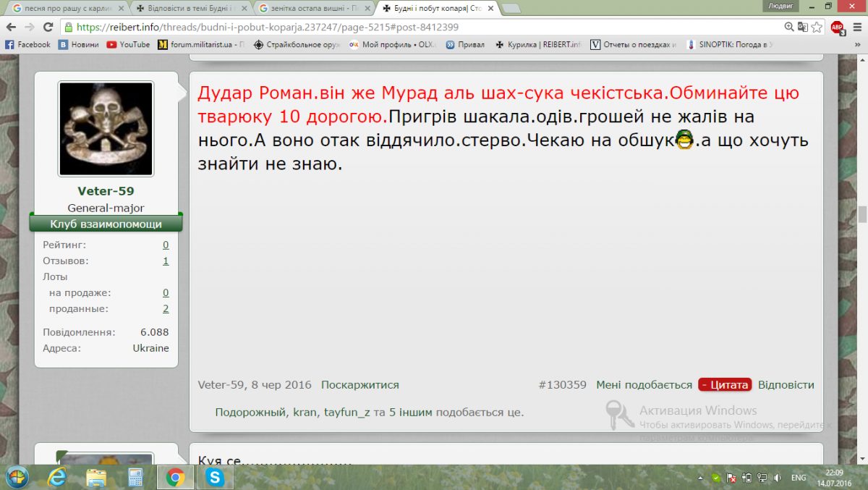The image size is (868, 490).
Task: Open Skype from the taskbar
Action: coord(214,477)
